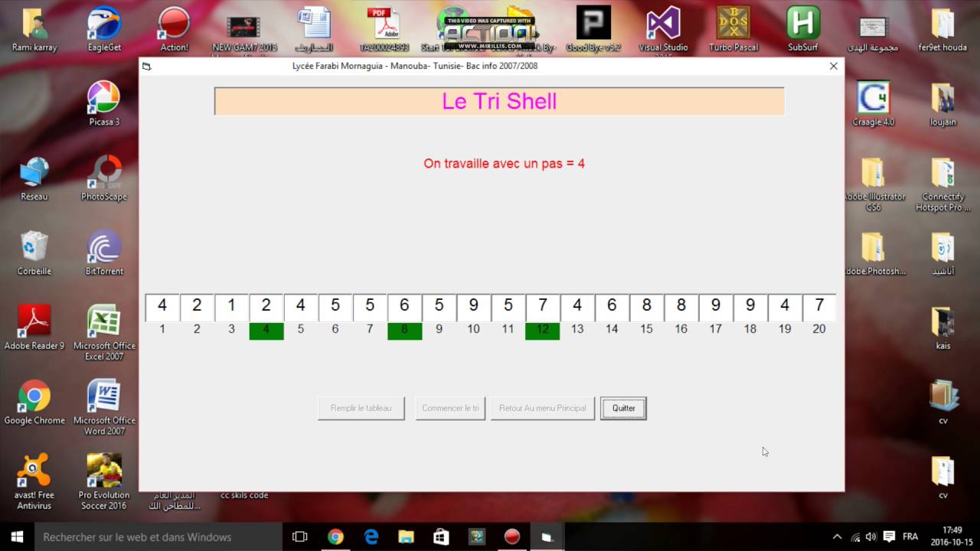Image resolution: width=980 pixels, height=551 pixels.
Task: Open the Windows Store taskbar icon
Action: [441, 536]
